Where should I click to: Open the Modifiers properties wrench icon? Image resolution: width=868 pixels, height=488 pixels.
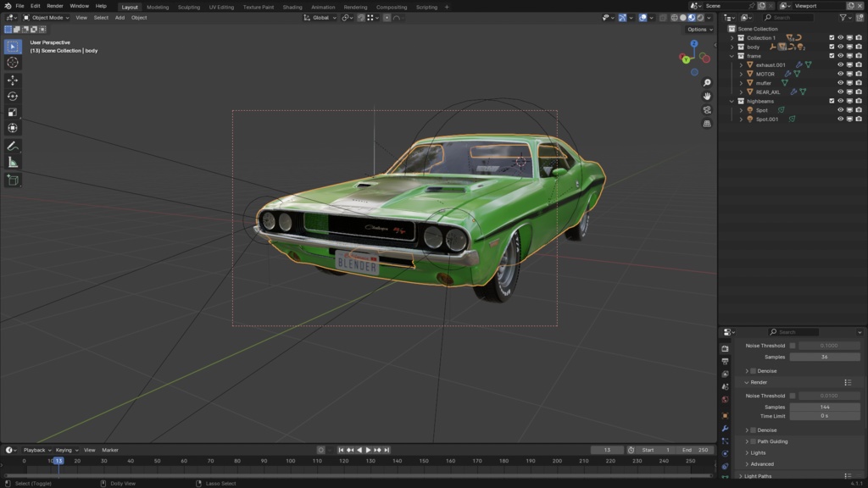(x=726, y=428)
